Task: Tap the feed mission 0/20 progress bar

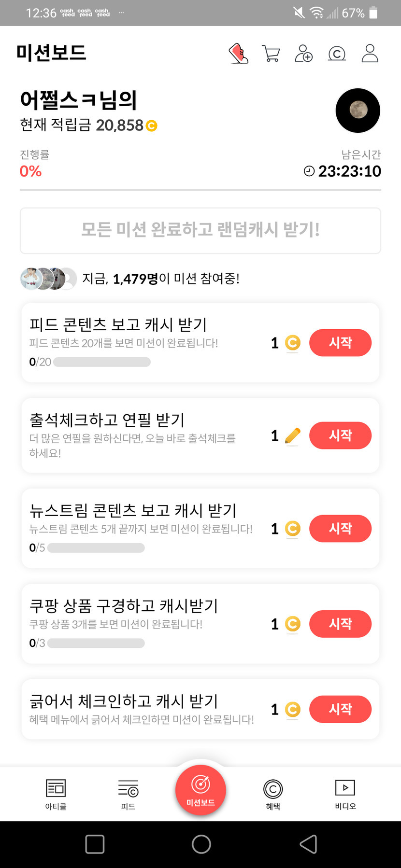Action: click(x=102, y=362)
